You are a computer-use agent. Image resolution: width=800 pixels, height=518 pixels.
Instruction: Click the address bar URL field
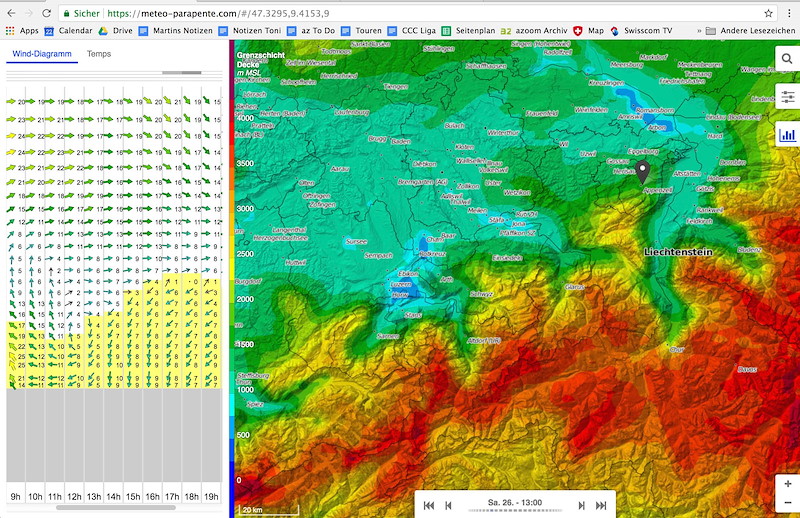tap(408, 13)
